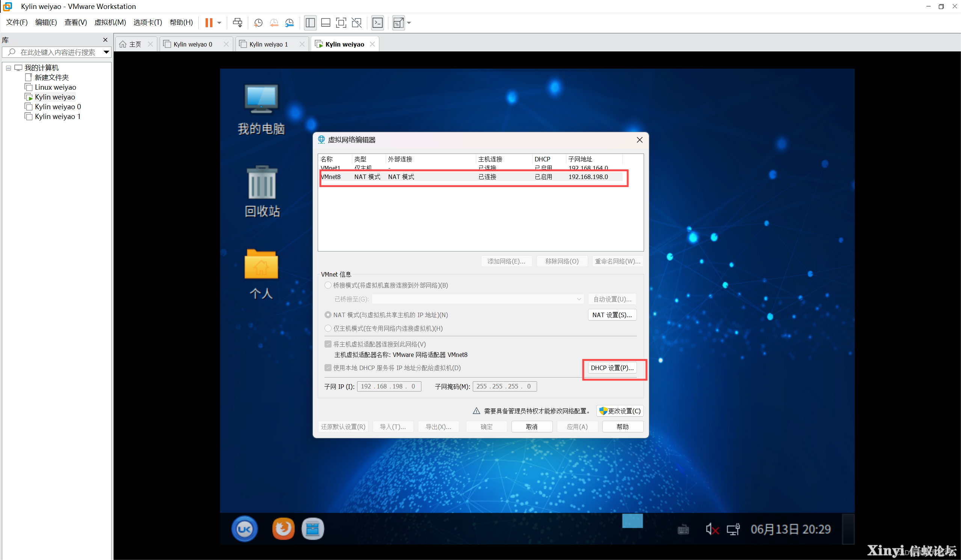Select the VMnet1 row in network list
The height and width of the screenshot is (560, 961).
[x=471, y=168]
